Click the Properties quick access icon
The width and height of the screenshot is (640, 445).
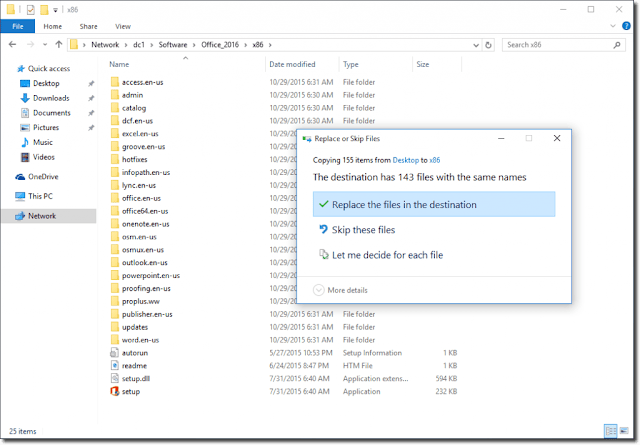[31, 9]
